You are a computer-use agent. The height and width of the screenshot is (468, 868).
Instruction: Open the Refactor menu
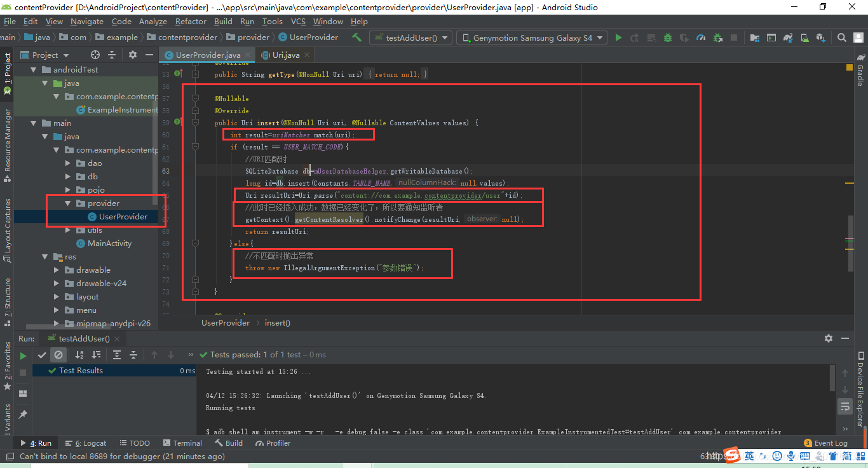coord(191,21)
